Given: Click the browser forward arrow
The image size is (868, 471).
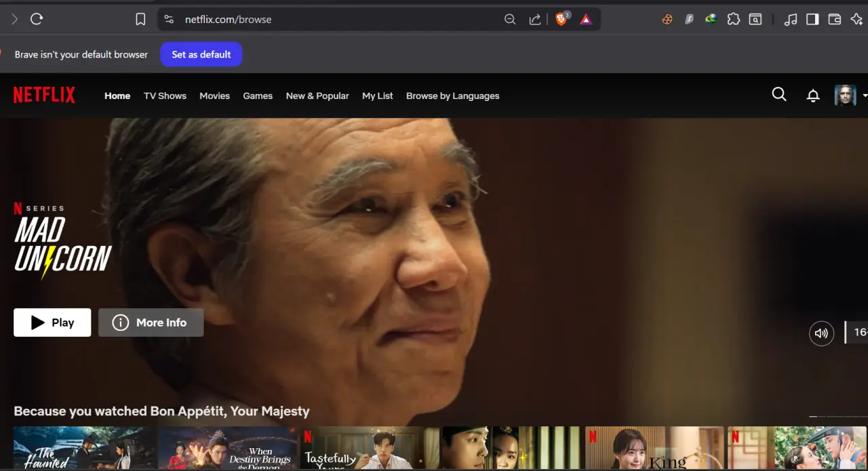Looking at the screenshot, I should [x=14, y=19].
